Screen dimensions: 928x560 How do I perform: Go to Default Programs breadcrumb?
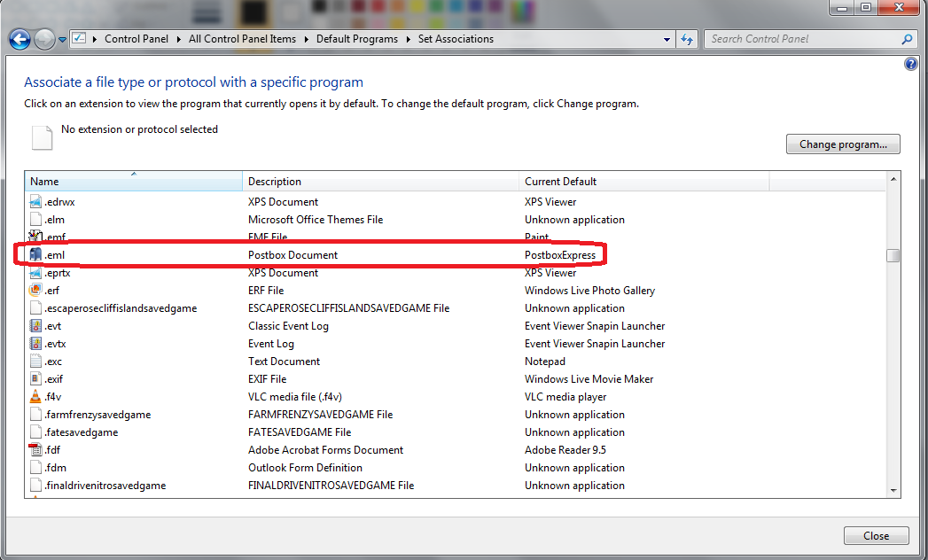click(357, 39)
